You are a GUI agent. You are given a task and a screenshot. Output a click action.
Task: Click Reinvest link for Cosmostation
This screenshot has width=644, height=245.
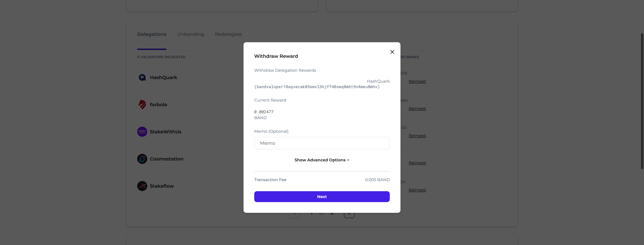coord(417,163)
